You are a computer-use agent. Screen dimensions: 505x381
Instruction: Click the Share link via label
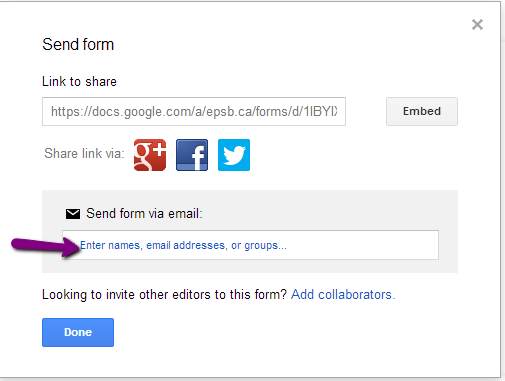click(x=84, y=153)
